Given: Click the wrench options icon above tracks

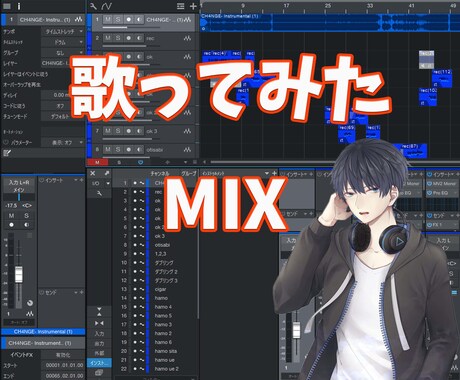Looking at the screenshot, I should pos(93,6).
